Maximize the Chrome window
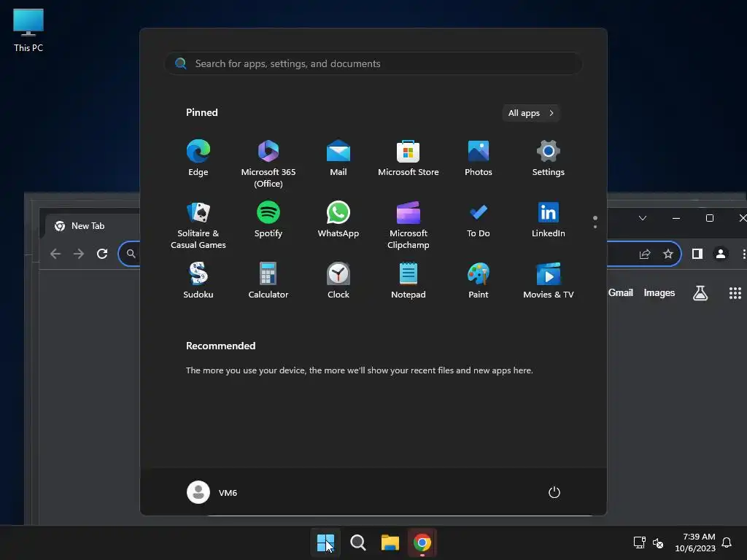The image size is (747, 560). (709, 218)
